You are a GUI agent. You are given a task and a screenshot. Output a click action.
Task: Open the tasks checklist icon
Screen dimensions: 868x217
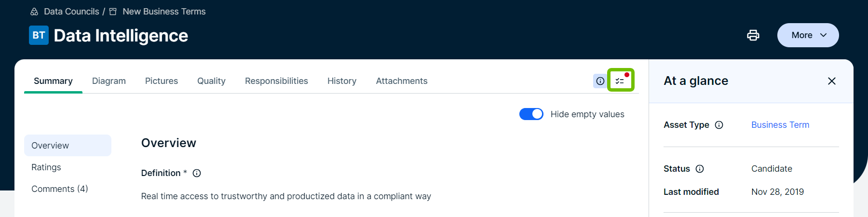click(620, 81)
